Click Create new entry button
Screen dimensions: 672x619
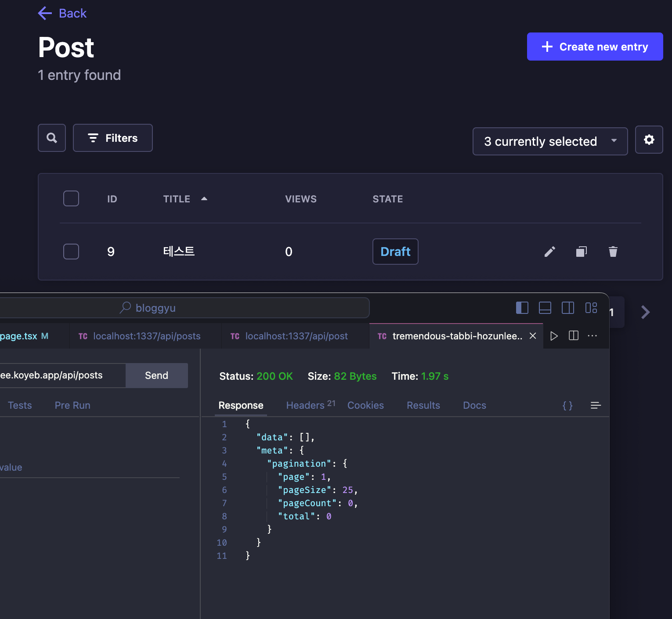click(595, 47)
